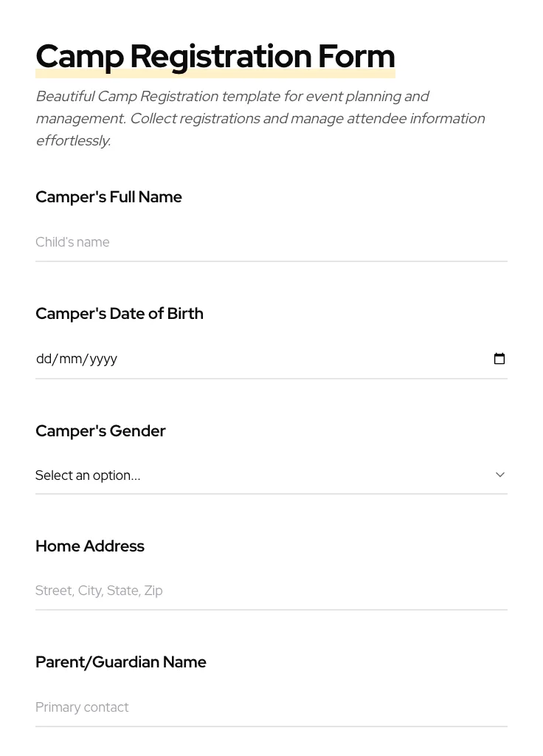Click the Camper's Date of Birth label
The image size is (543, 756).
point(120,314)
